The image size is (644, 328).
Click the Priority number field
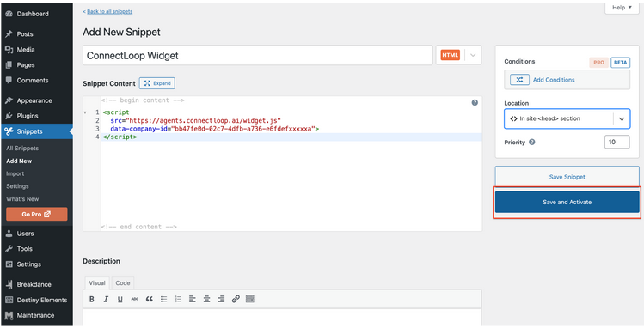pyautogui.click(x=616, y=143)
